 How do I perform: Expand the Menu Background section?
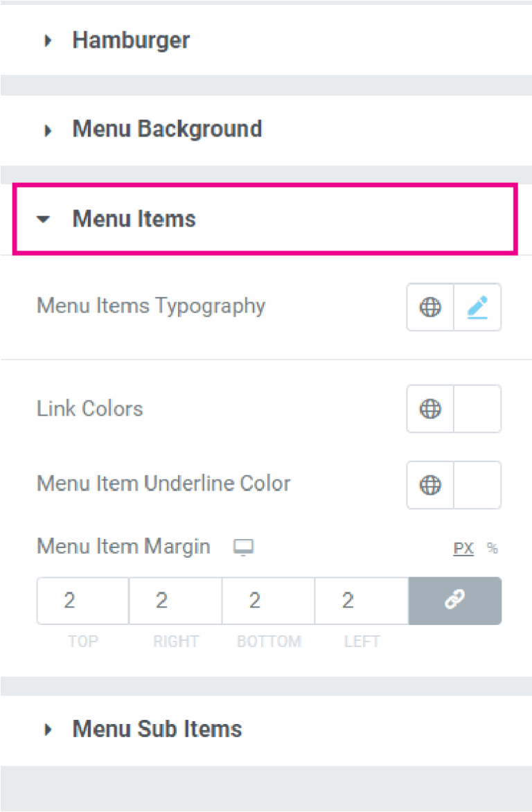pyautogui.click(x=167, y=129)
